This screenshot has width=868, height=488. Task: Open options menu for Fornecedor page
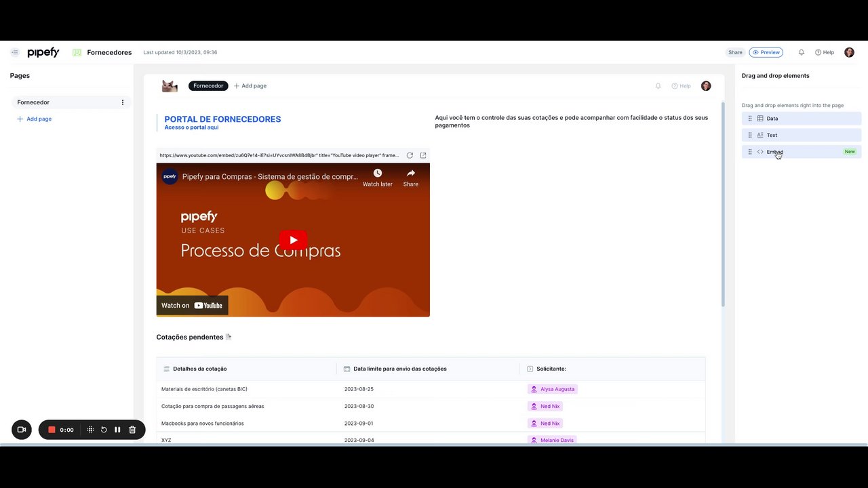[123, 102]
